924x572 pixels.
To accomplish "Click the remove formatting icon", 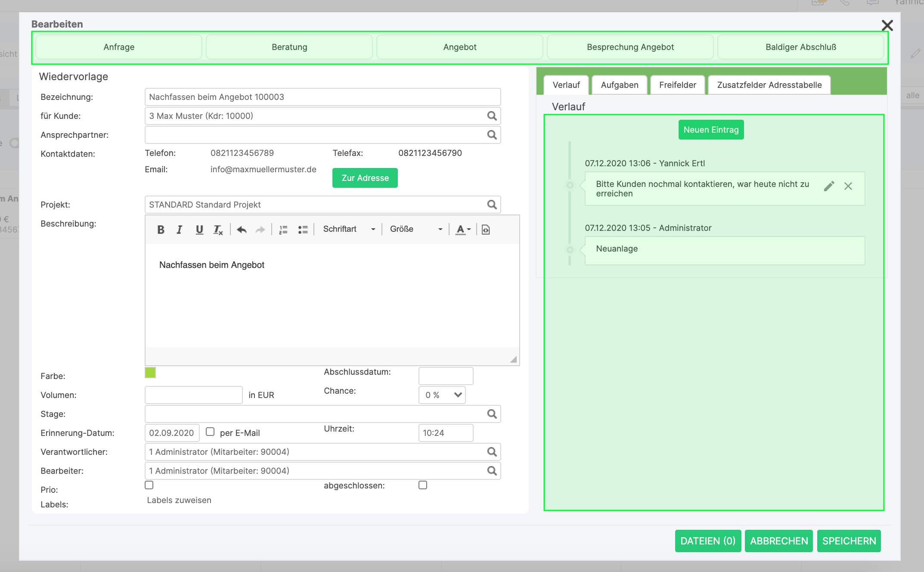I will pos(218,230).
